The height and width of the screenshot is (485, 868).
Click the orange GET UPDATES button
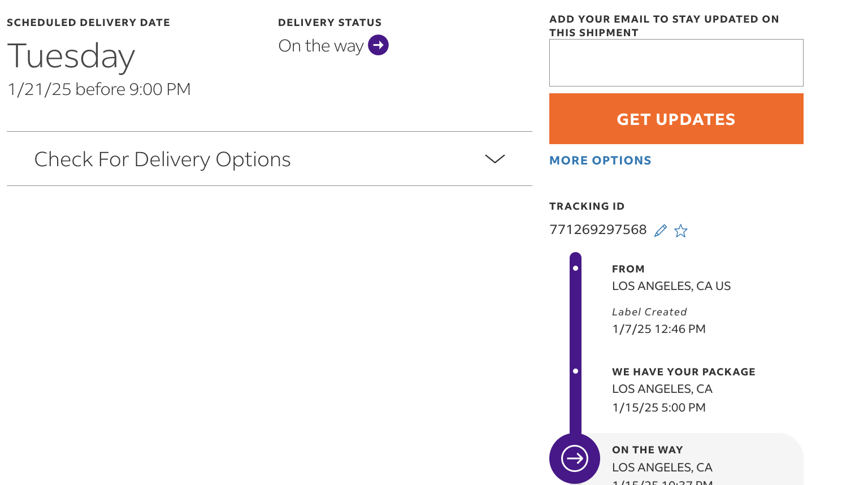click(676, 119)
